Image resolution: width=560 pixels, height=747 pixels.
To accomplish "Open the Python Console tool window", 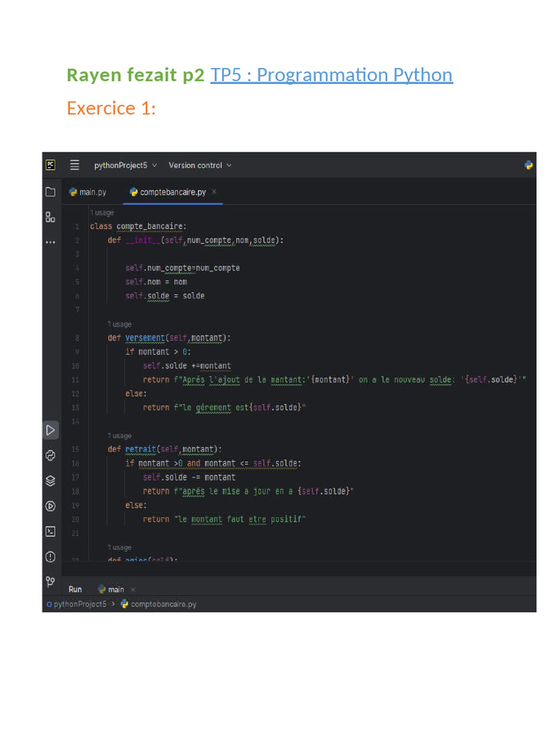I will click(x=50, y=455).
